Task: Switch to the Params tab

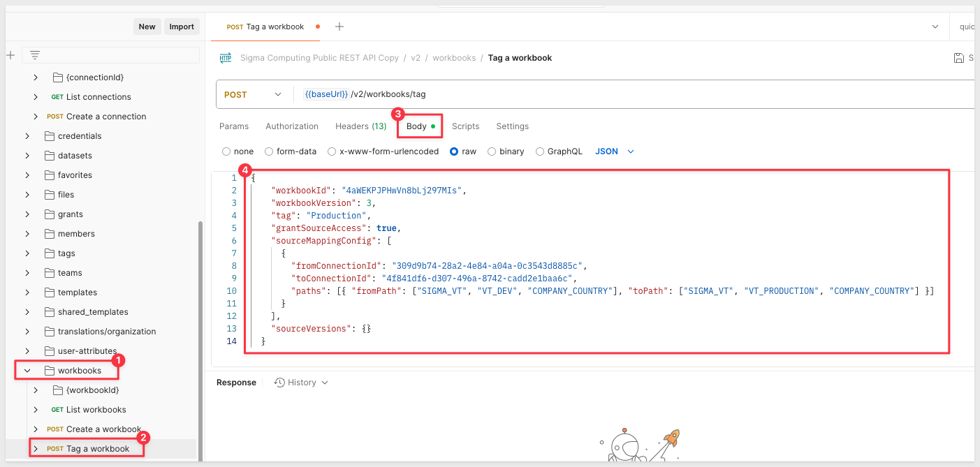Action: 234,126
